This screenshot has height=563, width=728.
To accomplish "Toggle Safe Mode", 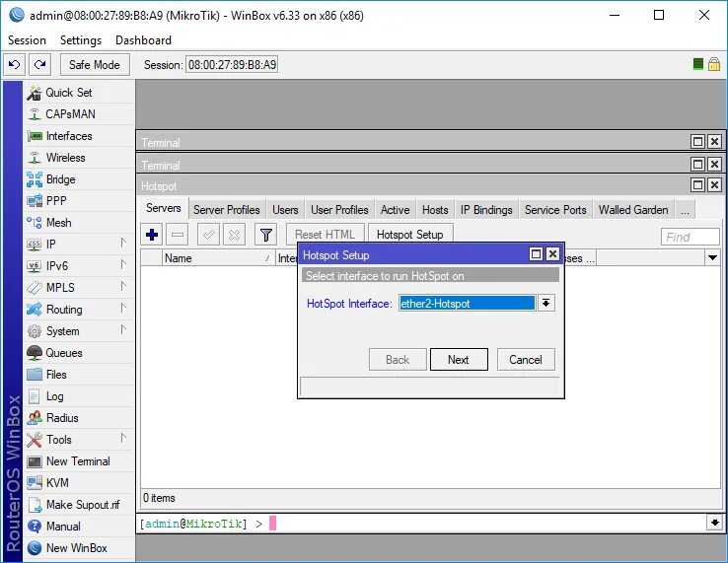I will [95, 64].
